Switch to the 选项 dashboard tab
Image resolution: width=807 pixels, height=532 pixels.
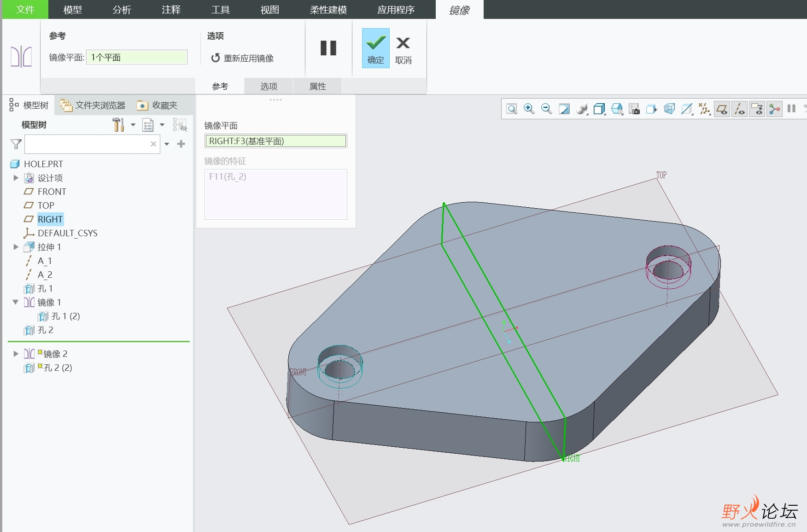(x=269, y=86)
